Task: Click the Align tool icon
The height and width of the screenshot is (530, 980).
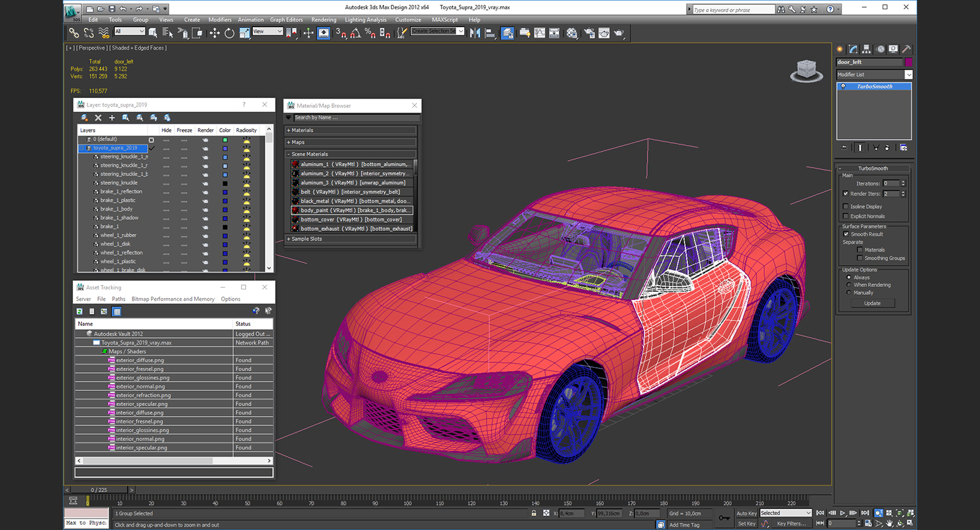Action: [x=490, y=32]
